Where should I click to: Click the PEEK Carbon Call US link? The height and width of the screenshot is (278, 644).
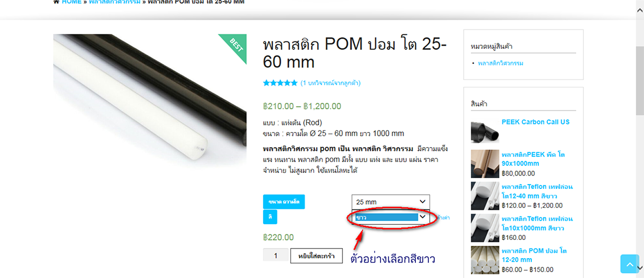point(536,122)
